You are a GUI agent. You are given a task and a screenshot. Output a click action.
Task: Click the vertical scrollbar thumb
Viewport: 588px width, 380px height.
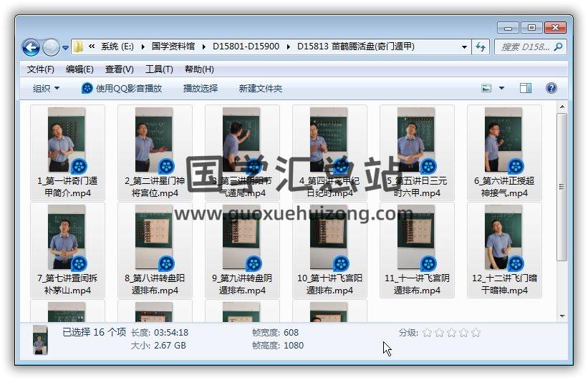tap(562, 187)
